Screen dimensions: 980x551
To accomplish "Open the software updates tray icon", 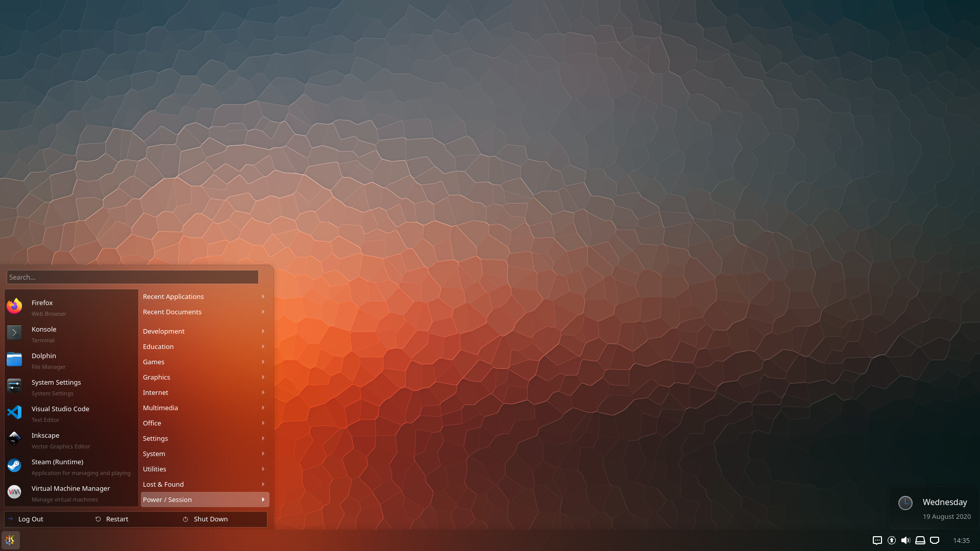I will [892, 540].
